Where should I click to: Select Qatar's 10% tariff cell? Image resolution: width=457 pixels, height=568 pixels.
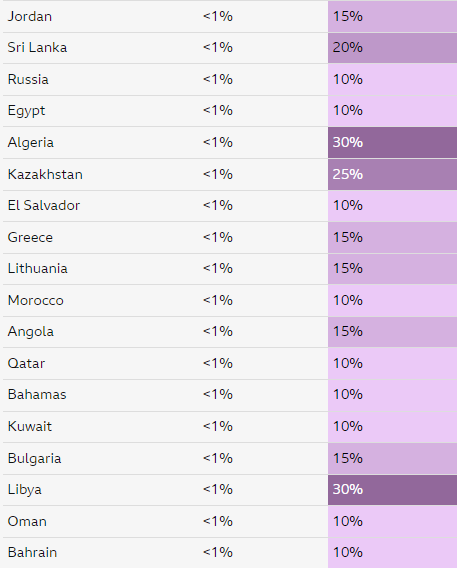[393, 363]
